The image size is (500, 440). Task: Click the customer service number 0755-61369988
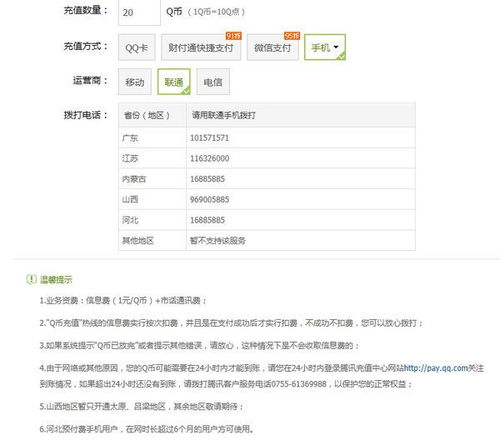299,384
